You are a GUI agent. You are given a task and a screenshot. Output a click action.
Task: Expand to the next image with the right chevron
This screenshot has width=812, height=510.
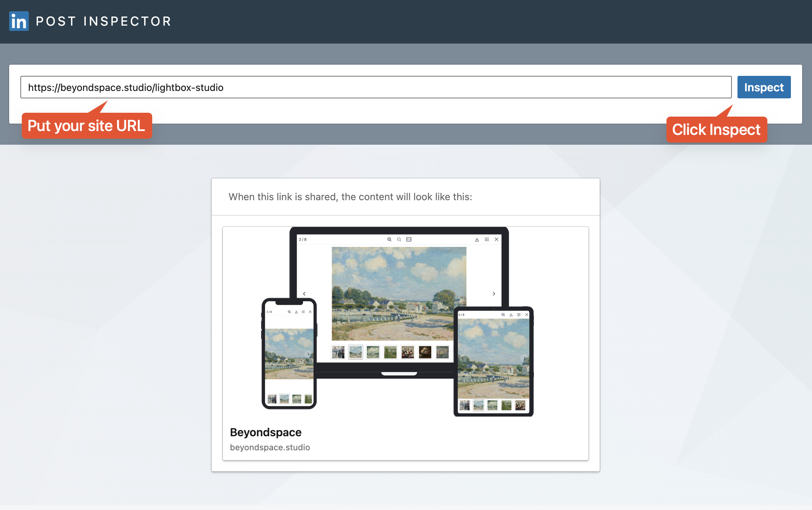point(494,294)
